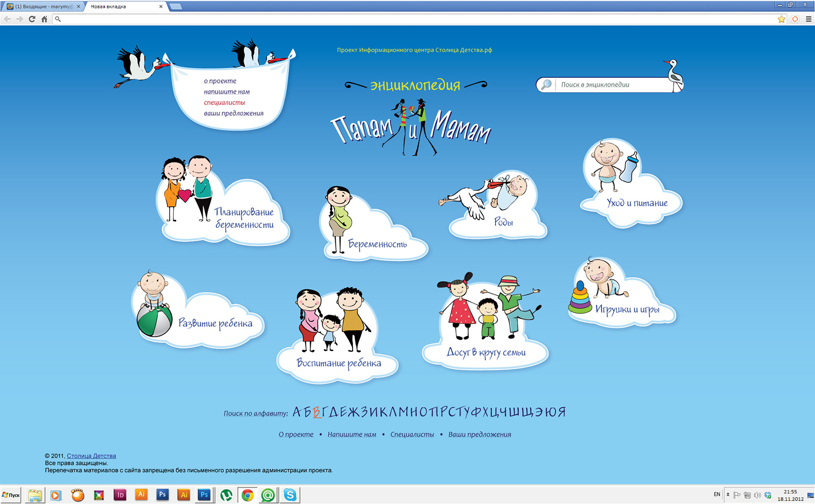Click the Dropbox tray icon
The image size is (815, 504).
click(x=768, y=495)
